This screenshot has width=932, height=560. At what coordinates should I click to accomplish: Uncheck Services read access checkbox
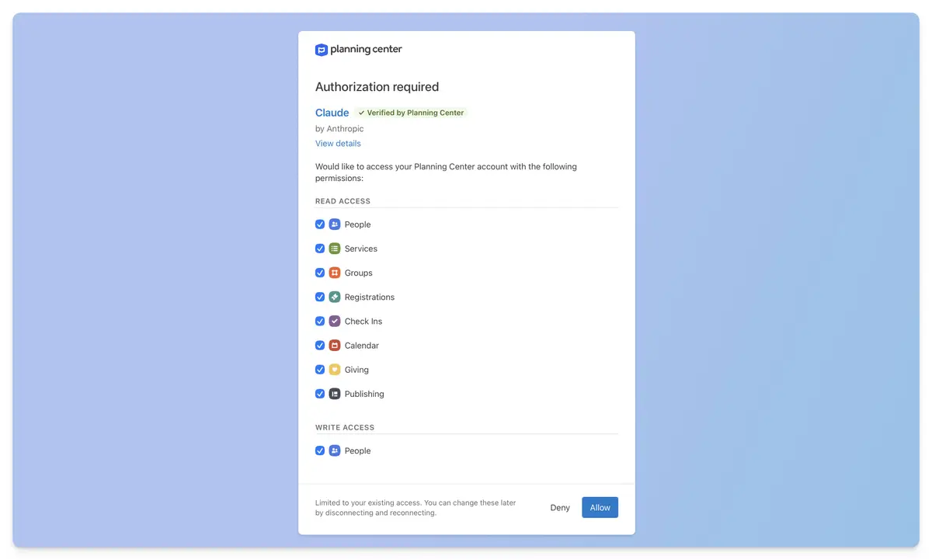[320, 249]
